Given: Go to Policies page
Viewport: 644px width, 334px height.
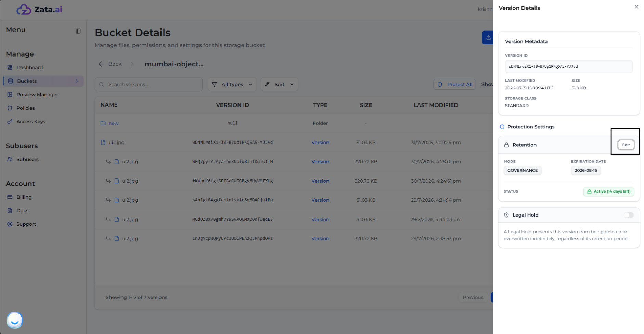Looking at the screenshot, I should tap(26, 108).
